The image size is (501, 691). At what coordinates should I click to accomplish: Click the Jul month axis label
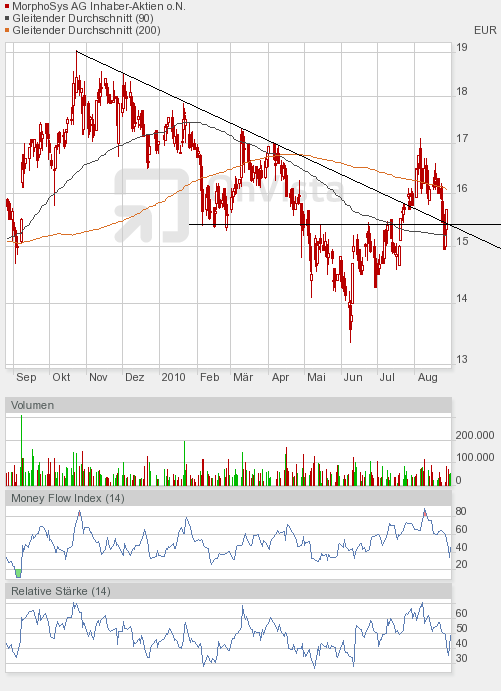tap(387, 378)
